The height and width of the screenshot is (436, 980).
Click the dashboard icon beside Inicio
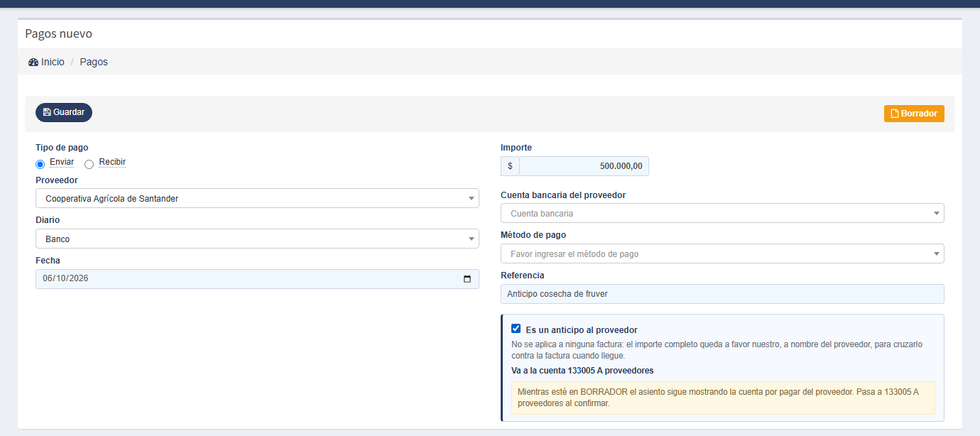(x=33, y=62)
